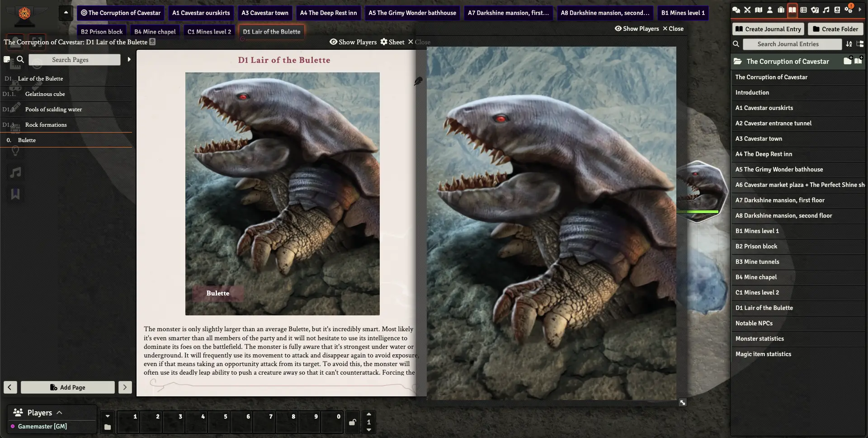Image resolution: width=868 pixels, height=438 pixels.
Task: Open the Scenes map sidebar tab
Action: [x=759, y=10]
